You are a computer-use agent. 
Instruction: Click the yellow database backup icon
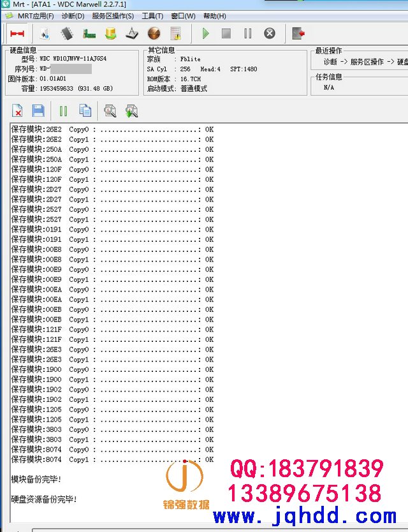[x=110, y=34]
